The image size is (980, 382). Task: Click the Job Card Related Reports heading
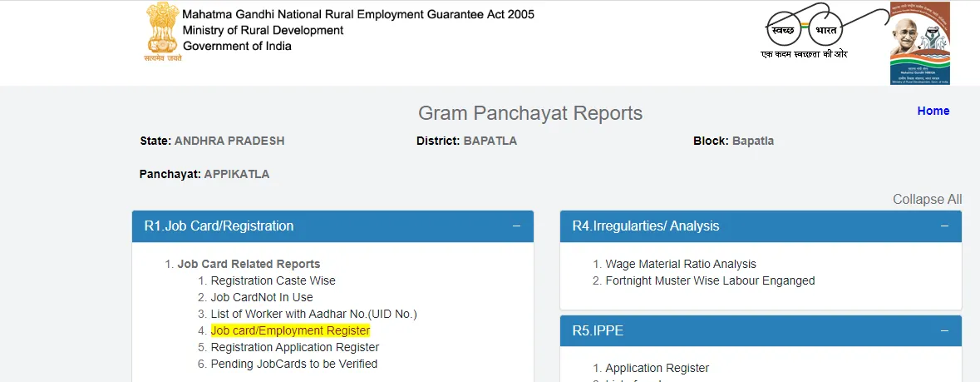[249, 265]
